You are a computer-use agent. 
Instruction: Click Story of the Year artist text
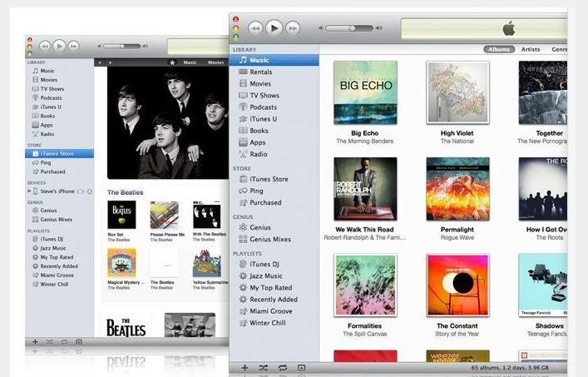point(457,334)
